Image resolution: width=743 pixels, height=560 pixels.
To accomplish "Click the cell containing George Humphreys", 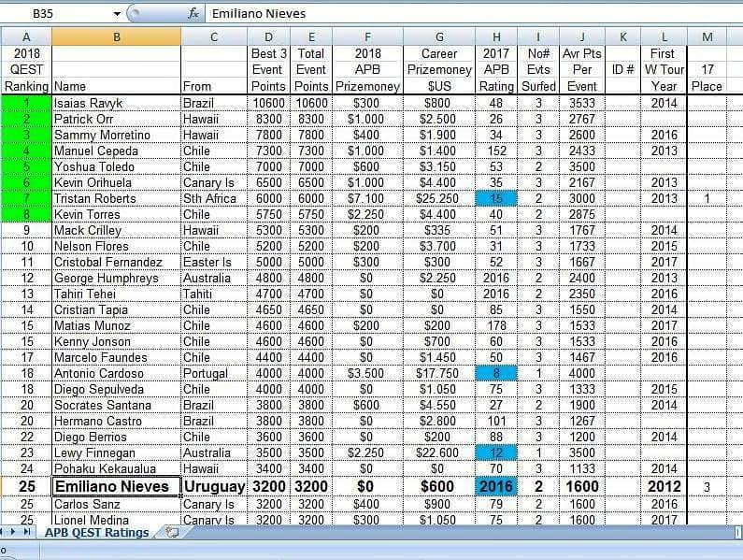I will [x=116, y=278].
